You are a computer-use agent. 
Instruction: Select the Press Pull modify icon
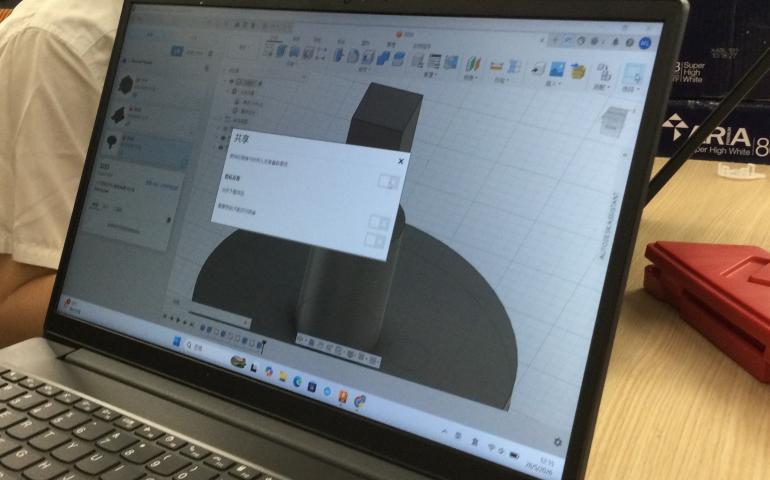click(338, 56)
